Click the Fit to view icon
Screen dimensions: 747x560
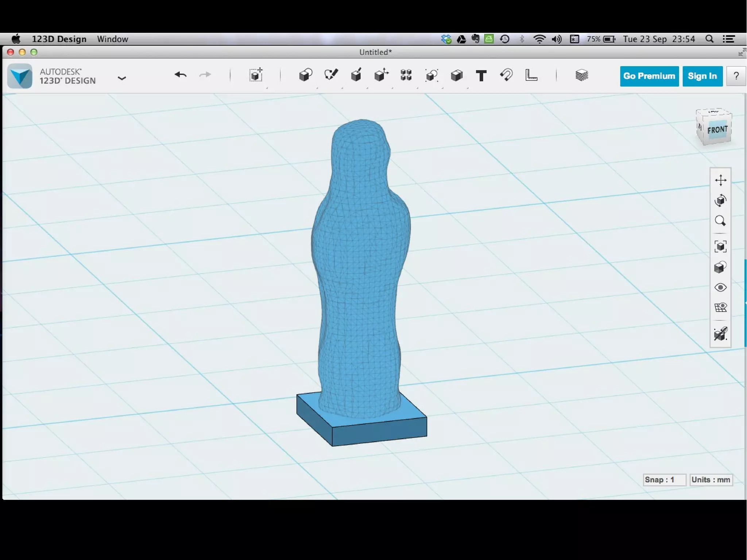coord(720,247)
